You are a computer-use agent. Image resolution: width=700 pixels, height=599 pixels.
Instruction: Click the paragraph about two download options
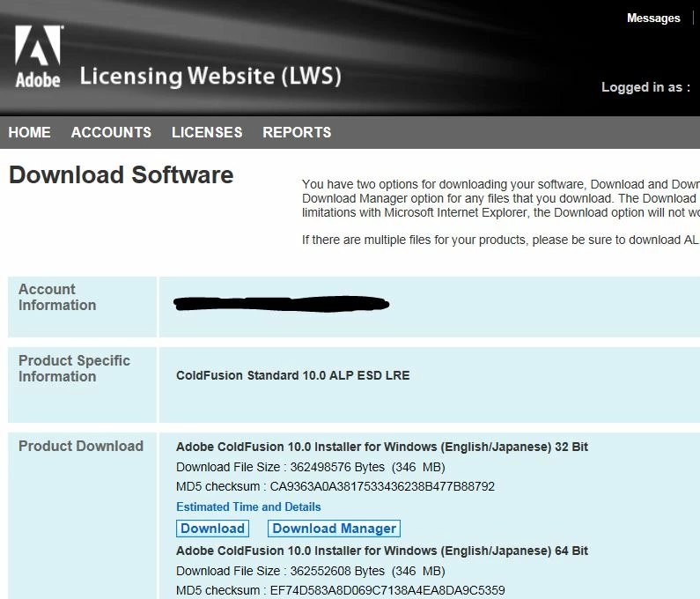click(x=501, y=198)
